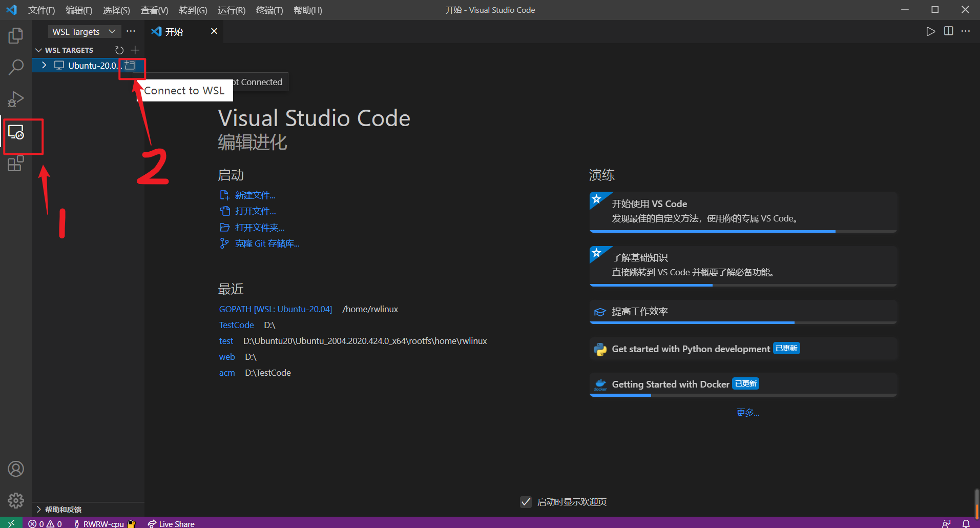
Task: Close the 开始 welcome tab
Action: tap(214, 31)
